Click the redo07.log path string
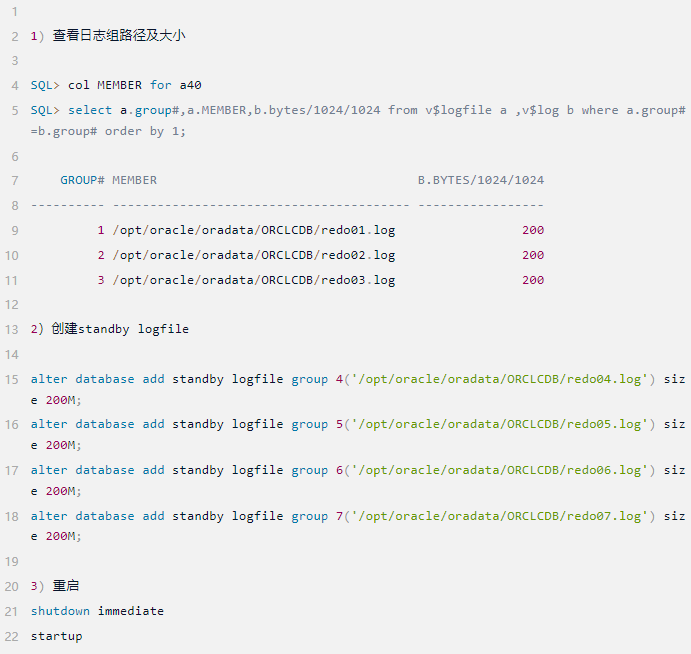The width and height of the screenshot is (691, 654). [497, 516]
